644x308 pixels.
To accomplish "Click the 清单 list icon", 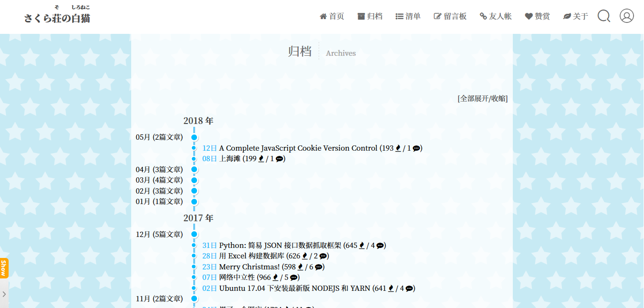I will (400, 16).
